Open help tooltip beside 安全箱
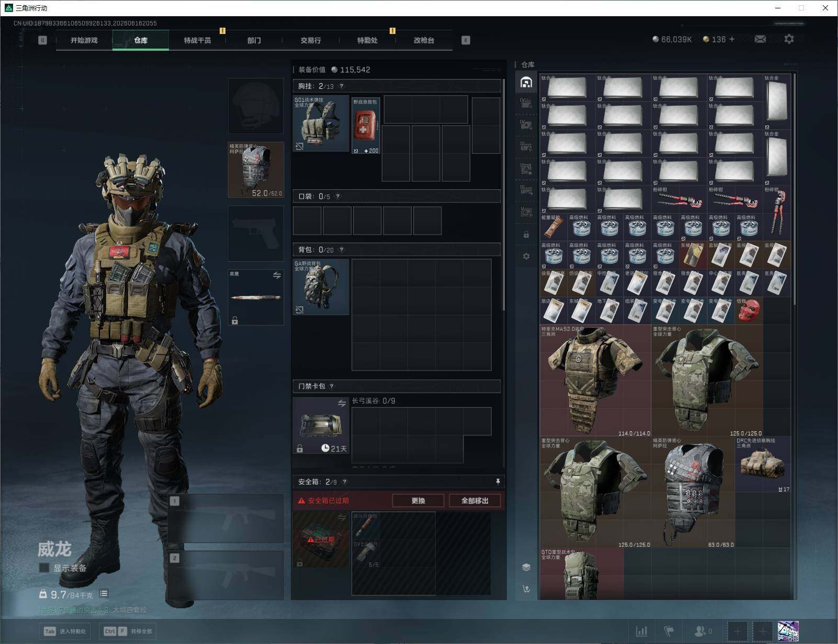The image size is (838, 644). point(344,482)
